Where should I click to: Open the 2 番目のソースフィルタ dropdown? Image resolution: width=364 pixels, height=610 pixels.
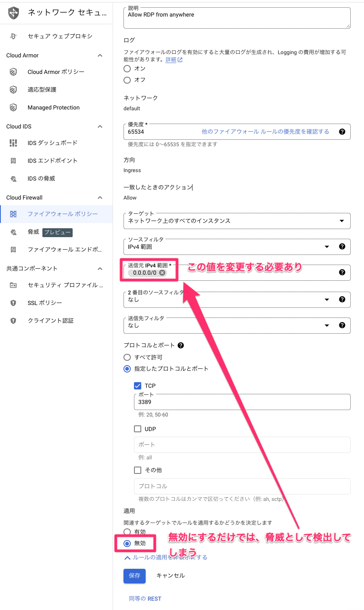pos(237,300)
